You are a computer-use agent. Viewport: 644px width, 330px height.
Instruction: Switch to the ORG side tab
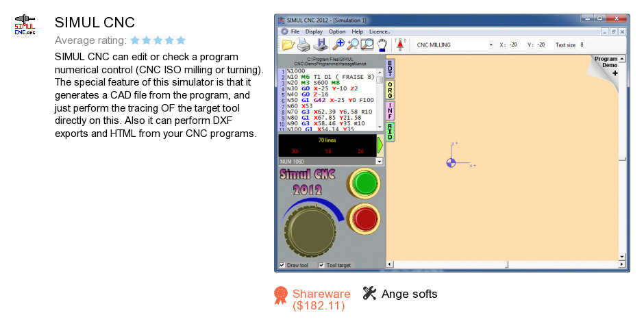tap(390, 90)
